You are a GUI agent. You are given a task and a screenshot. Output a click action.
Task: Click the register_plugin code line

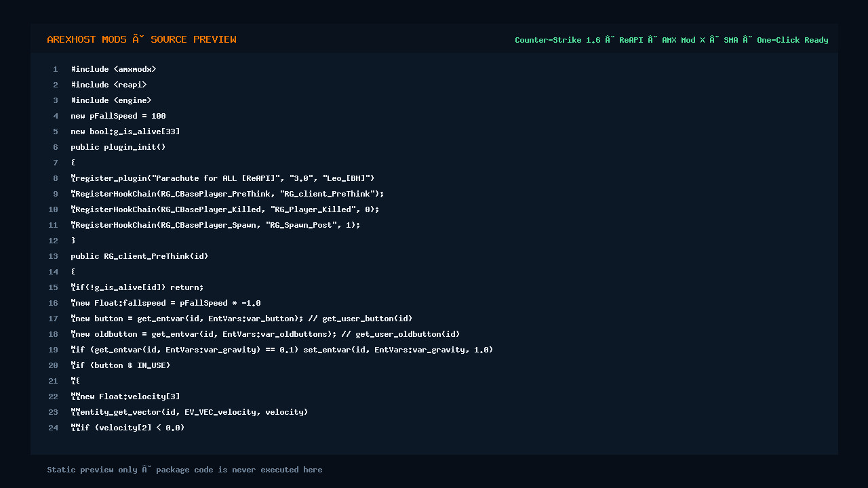(x=222, y=178)
